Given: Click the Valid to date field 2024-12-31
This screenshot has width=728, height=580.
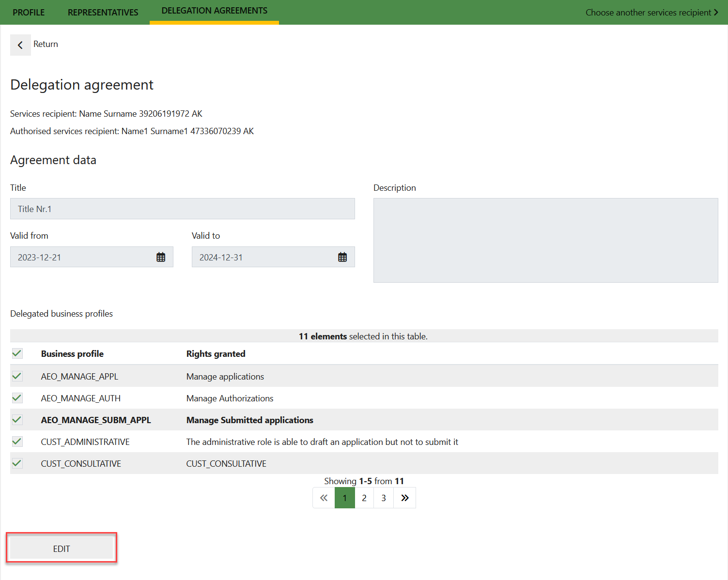Looking at the screenshot, I should (273, 257).
